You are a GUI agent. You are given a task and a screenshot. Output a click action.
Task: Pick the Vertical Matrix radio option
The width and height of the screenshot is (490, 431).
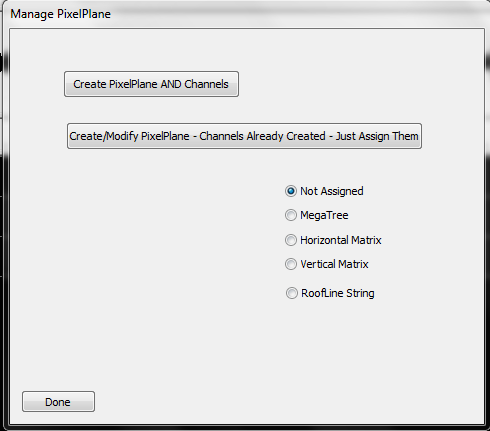coord(327,264)
